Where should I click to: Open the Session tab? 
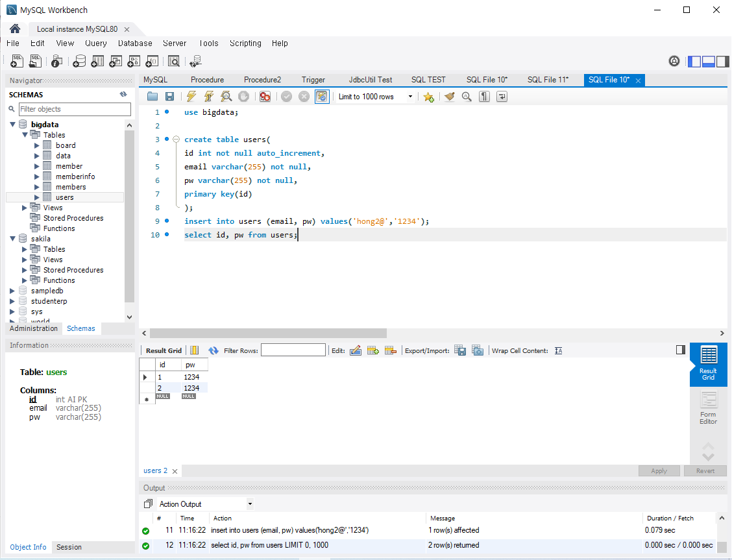click(x=69, y=547)
